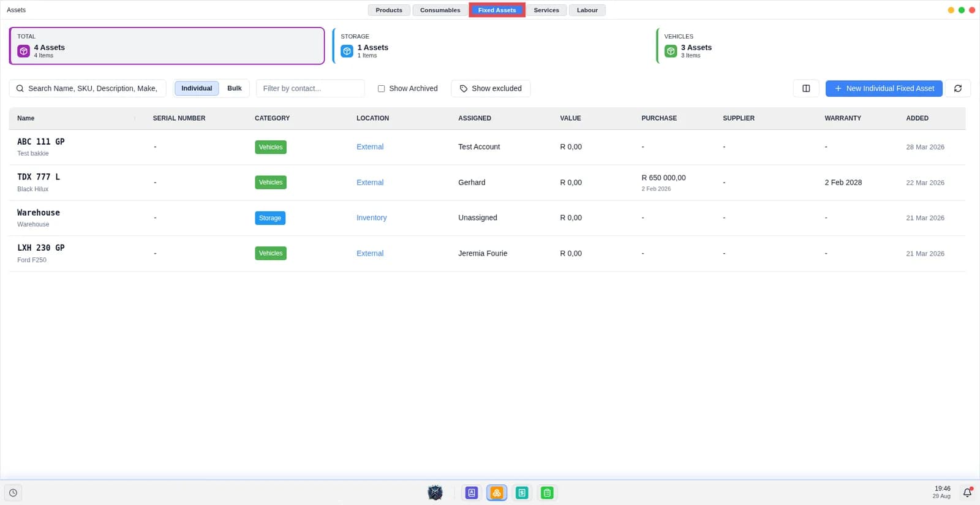Click Vehicles category badge for LXH 230 GP
The height and width of the screenshot is (505, 980).
271,253
